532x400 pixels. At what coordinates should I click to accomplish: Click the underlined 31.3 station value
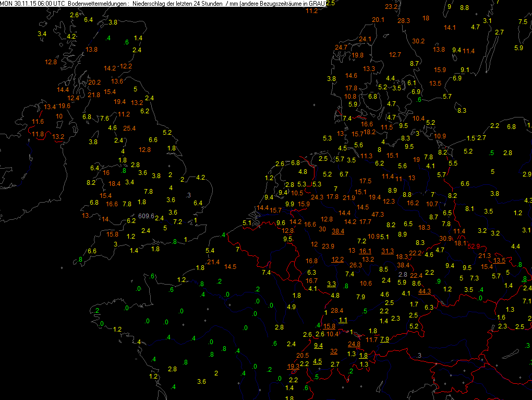[x=388, y=251]
